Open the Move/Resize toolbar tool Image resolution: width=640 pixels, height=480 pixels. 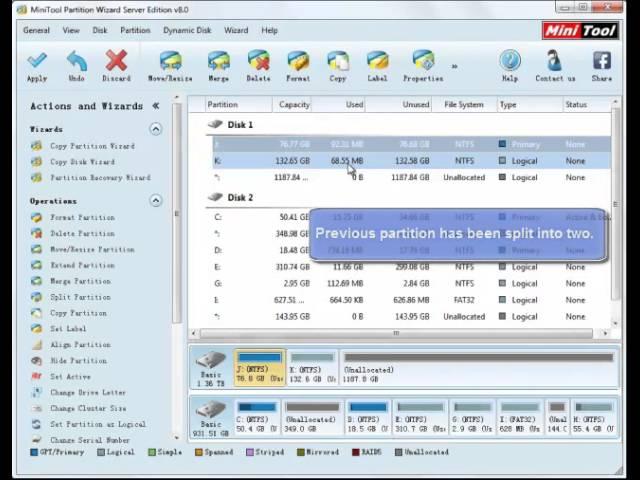170,67
